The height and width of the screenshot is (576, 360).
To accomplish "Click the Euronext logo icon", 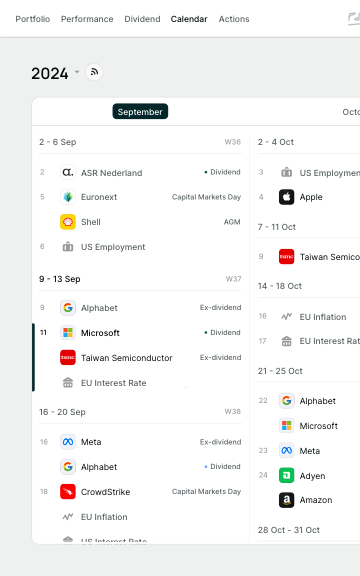I will pos(68,197).
